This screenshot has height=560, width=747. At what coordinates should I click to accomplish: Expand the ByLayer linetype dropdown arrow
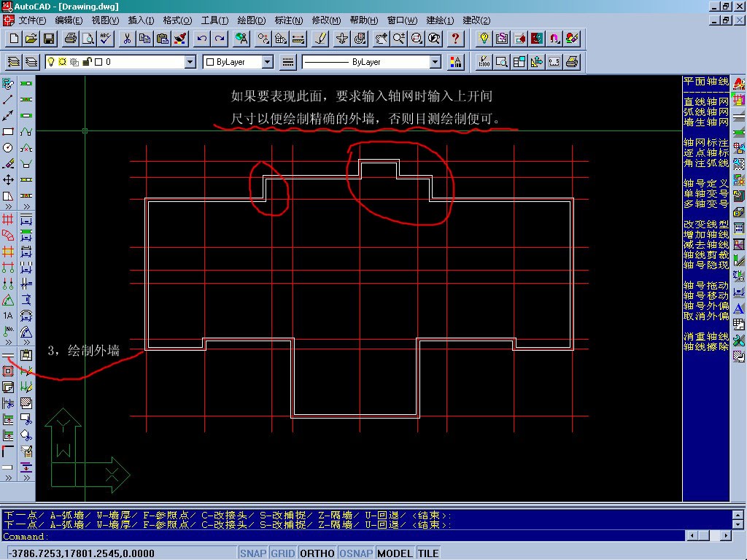(435, 62)
